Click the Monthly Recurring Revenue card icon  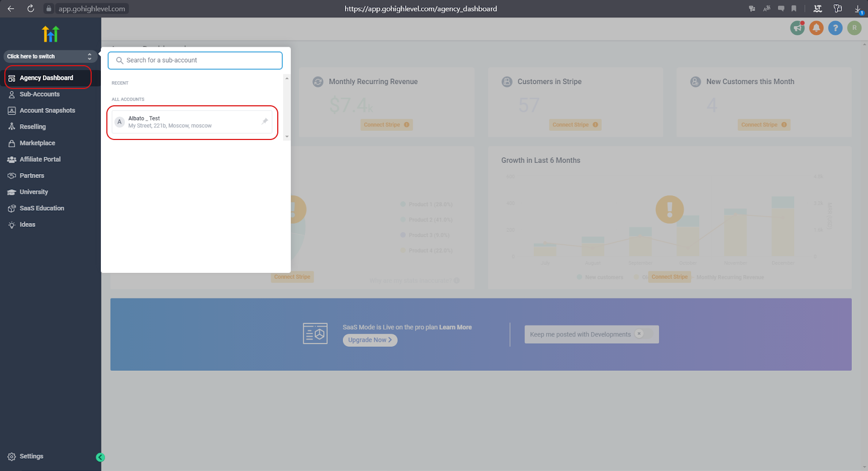pos(318,82)
